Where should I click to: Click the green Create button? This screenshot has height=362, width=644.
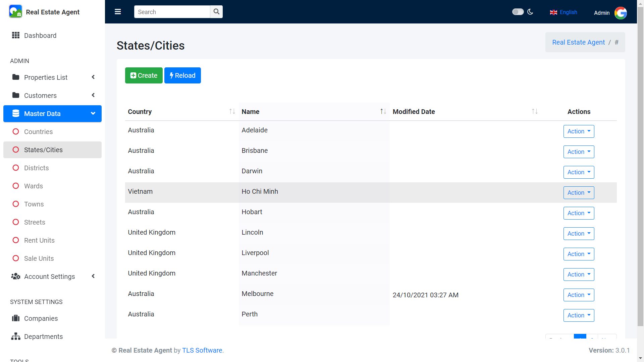144,75
